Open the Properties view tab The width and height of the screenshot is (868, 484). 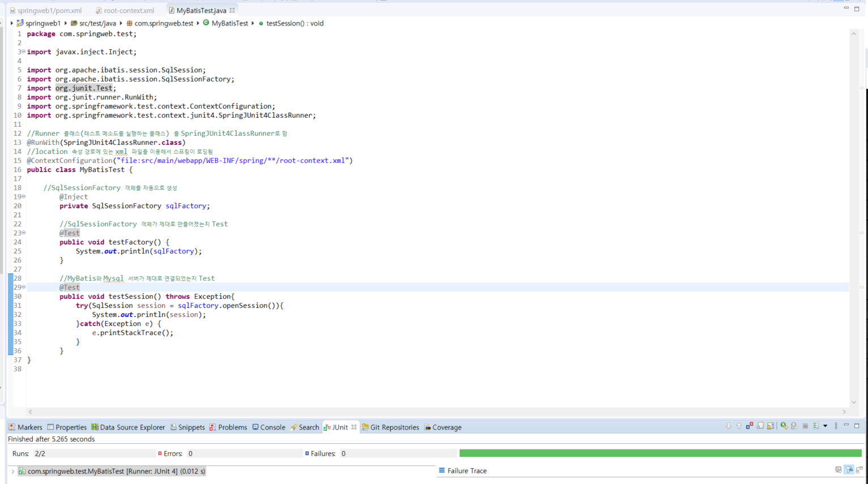point(67,427)
